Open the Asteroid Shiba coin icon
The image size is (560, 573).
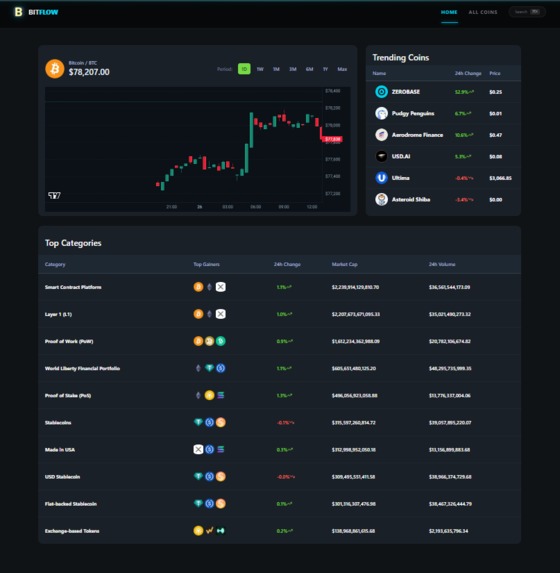381,200
